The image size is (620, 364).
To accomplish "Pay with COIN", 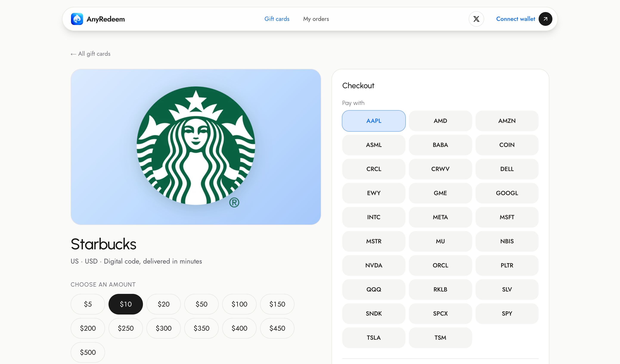I will click(x=507, y=145).
